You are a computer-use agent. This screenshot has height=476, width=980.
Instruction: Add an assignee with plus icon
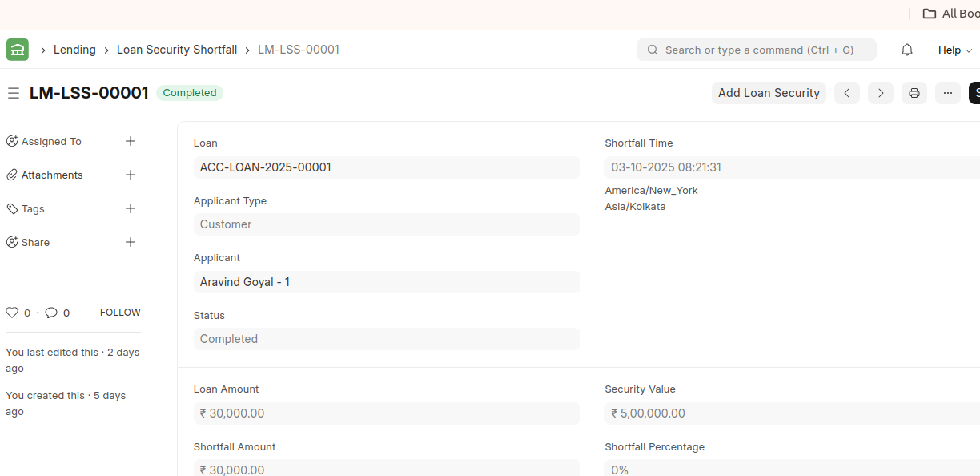point(131,141)
